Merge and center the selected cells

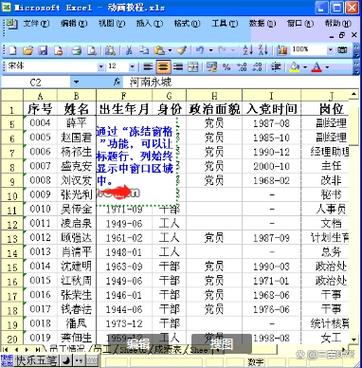tap(193, 67)
